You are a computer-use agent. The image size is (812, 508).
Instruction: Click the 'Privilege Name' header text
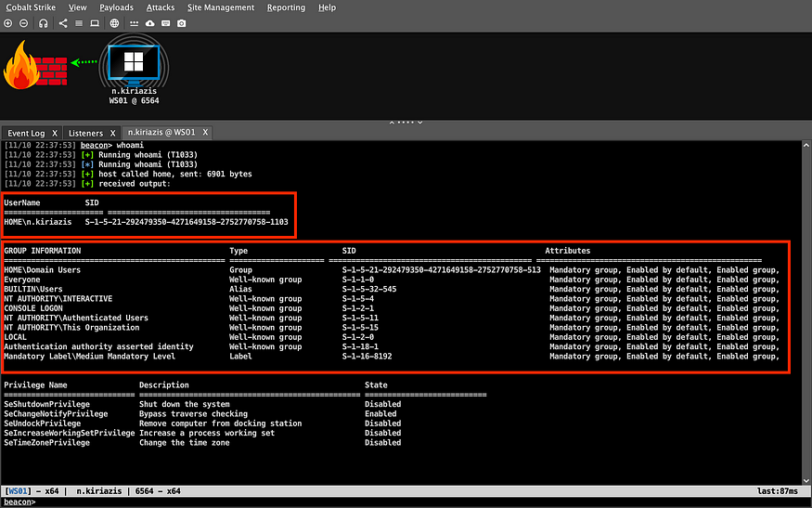36,385
